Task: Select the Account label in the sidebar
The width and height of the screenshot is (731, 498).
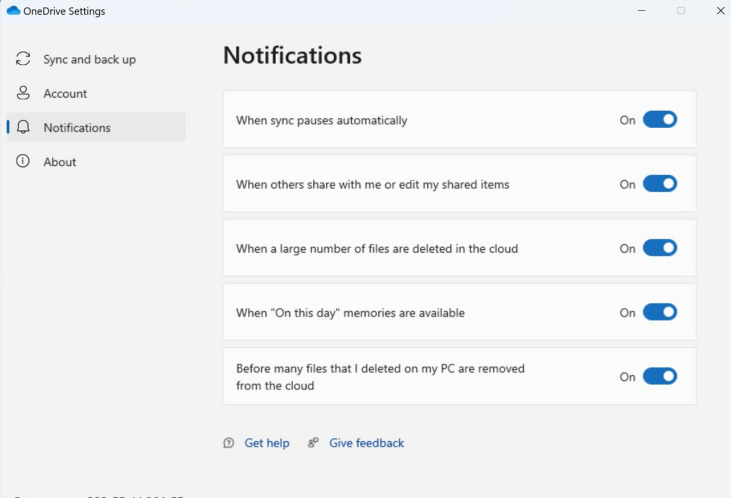Action: pyautogui.click(x=65, y=93)
